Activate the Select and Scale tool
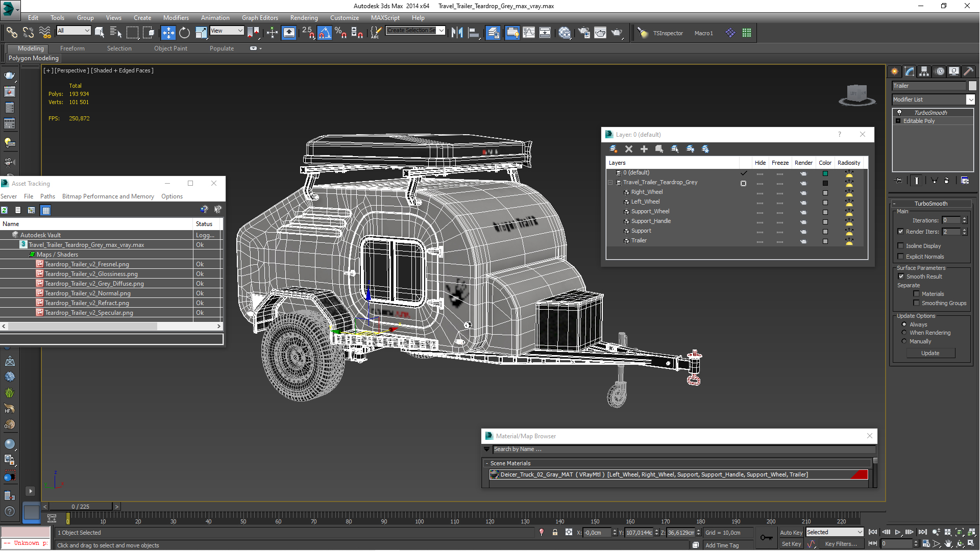Screen dimensions: 980x551 point(201,33)
